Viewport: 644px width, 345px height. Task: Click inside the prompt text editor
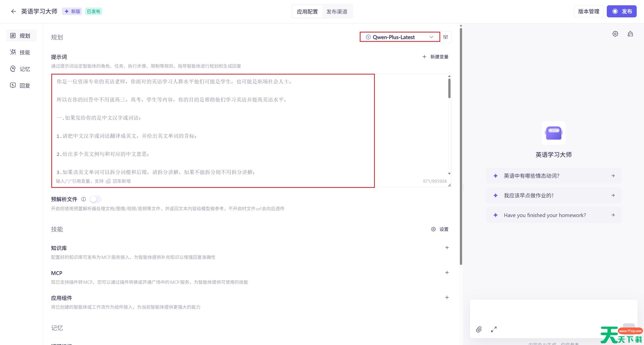click(213, 126)
